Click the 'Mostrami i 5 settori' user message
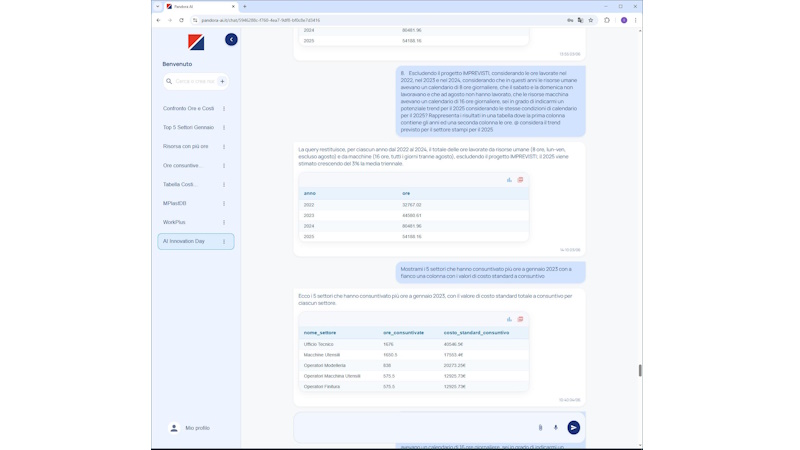The image size is (800, 450). click(490, 272)
